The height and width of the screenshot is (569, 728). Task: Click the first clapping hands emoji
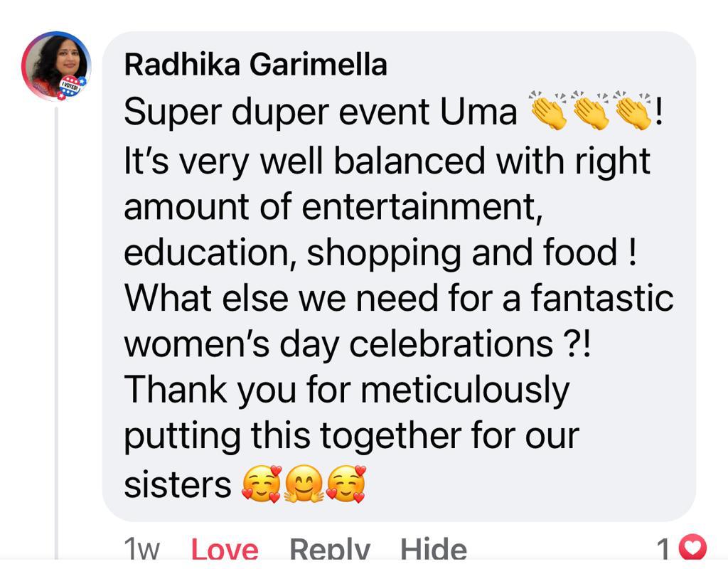548,112
